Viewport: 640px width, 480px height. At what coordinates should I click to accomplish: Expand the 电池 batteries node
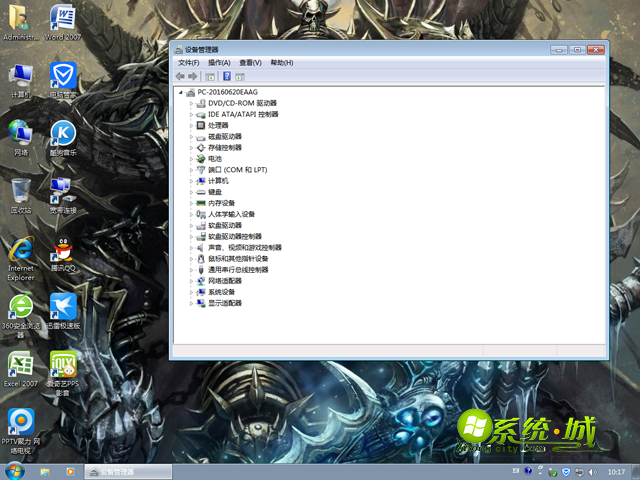coord(191,159)
